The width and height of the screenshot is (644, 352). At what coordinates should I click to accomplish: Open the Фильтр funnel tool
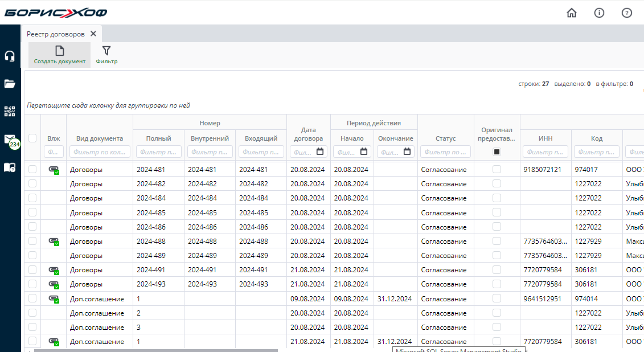(106, 55)
